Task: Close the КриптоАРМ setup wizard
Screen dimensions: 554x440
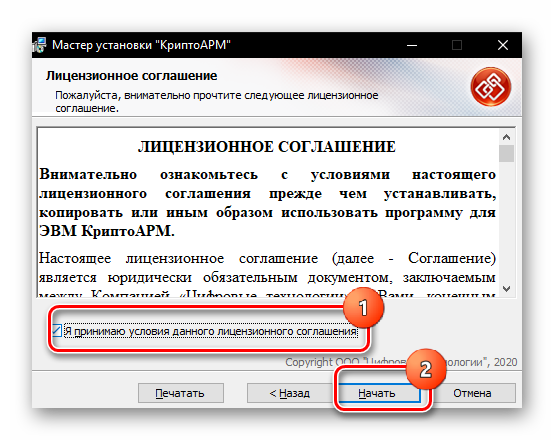Action: 502,45
